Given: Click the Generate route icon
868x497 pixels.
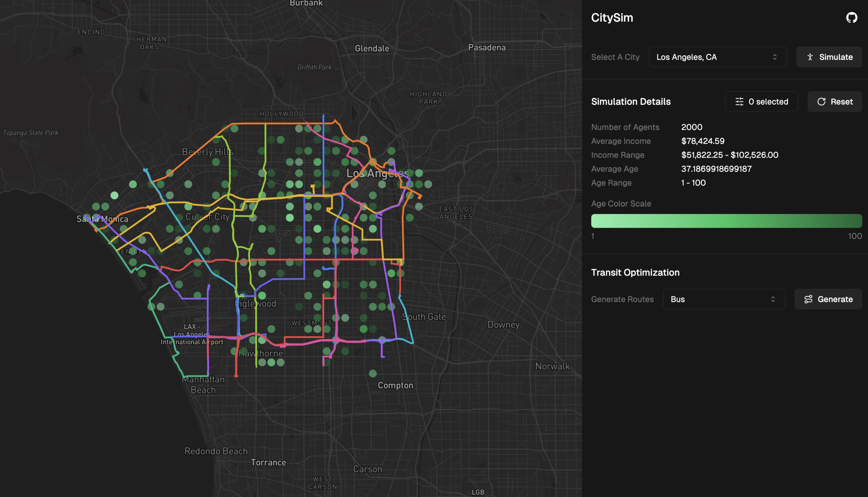Looking at the screenshot, I should coord(808,299).
